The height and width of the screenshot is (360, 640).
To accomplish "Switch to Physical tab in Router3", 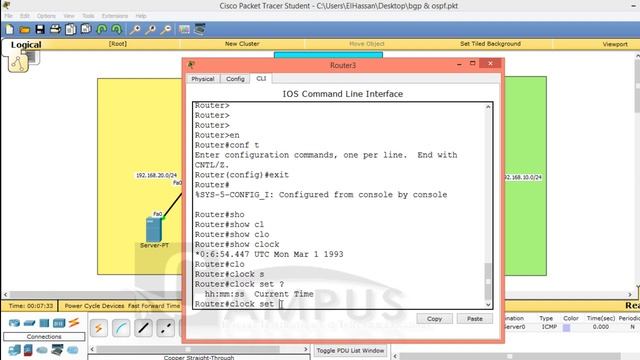I will point(203,79).
